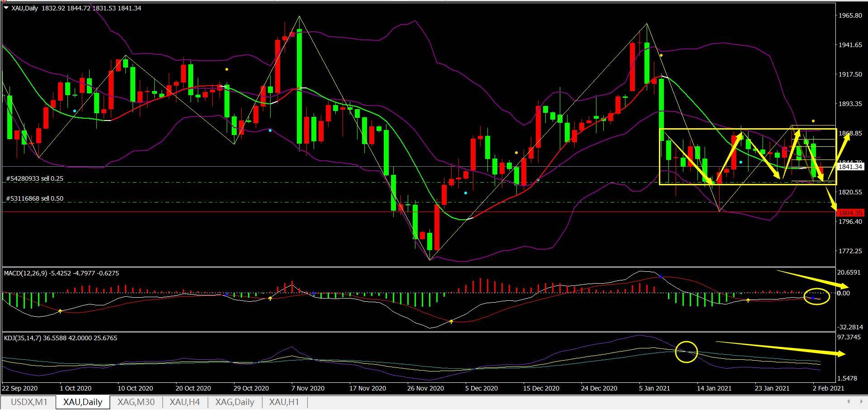Click the 20 Oct 2020 date label

[193, 388]
